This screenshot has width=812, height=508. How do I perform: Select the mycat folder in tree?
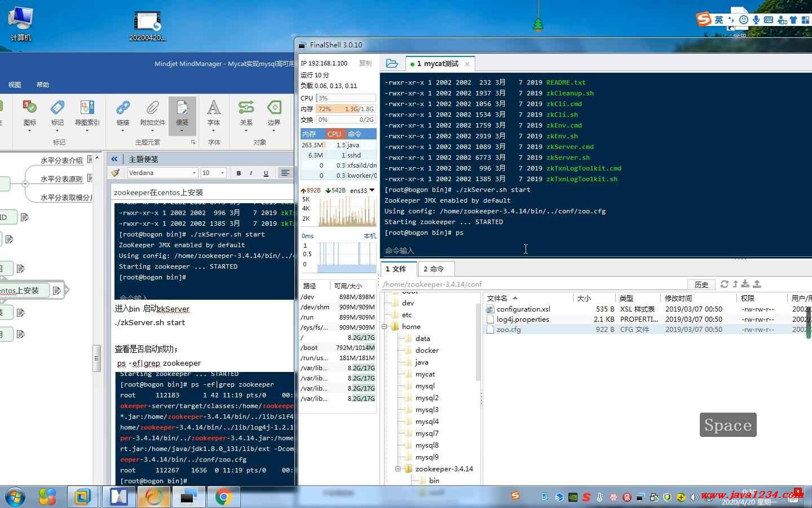425,374
